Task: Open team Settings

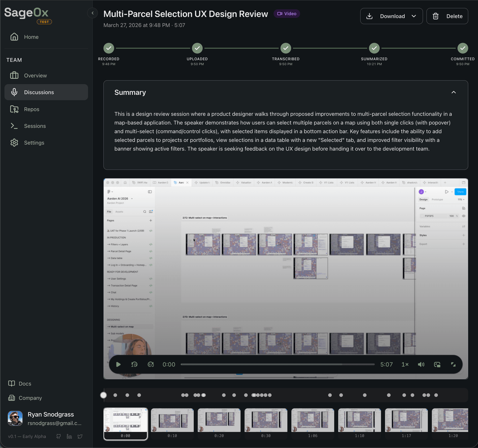Action: coord(34,142)
